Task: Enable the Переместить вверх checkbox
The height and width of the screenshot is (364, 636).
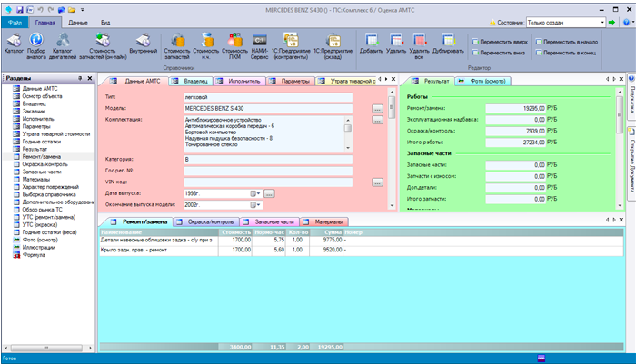Action: [475, 42]
